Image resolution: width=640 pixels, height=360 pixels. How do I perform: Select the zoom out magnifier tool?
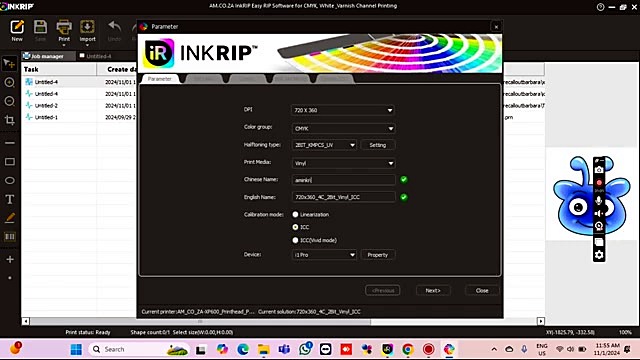coord(9,101)
